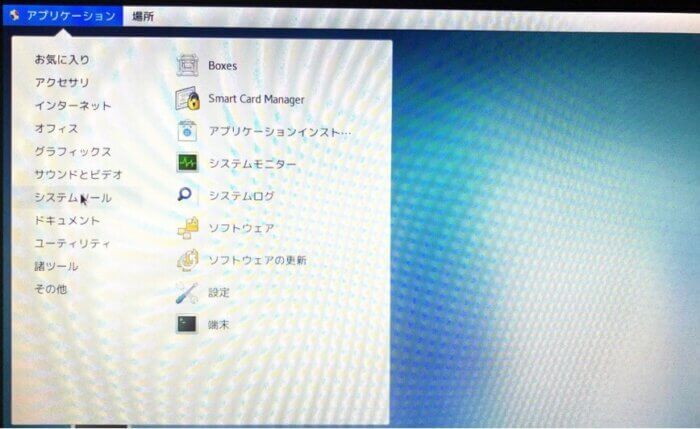Click the 端末 label

(x=219, y=325)
